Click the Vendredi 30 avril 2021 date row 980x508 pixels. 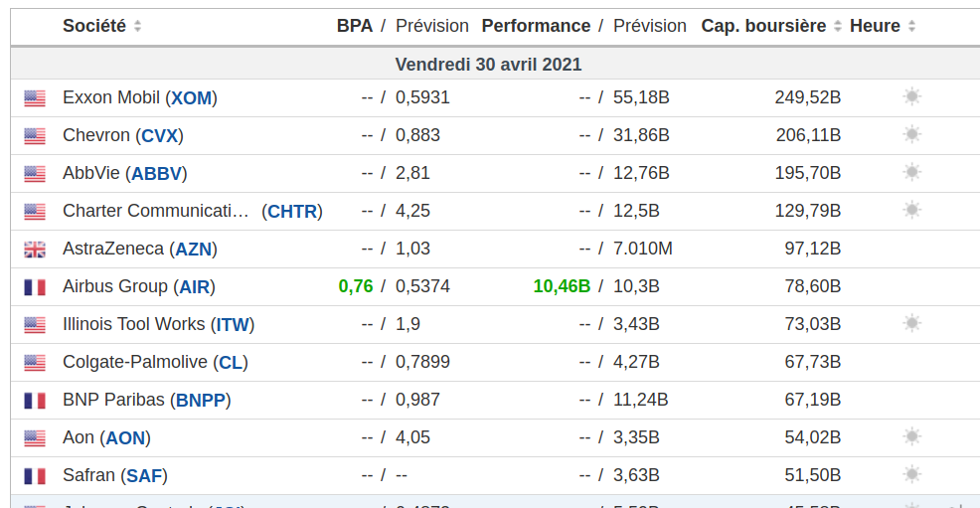coord(488,64)
